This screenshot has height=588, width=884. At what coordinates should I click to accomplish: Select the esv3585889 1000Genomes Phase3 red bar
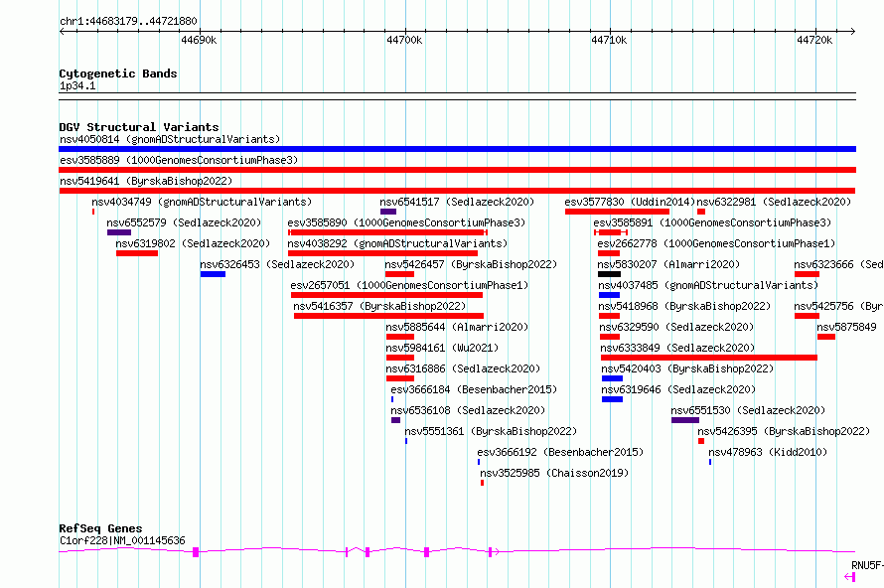[x=457, y=170]
